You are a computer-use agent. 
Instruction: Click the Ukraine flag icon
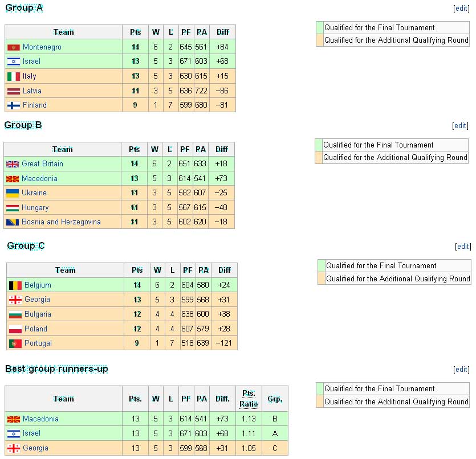click(x=13, y=193)
